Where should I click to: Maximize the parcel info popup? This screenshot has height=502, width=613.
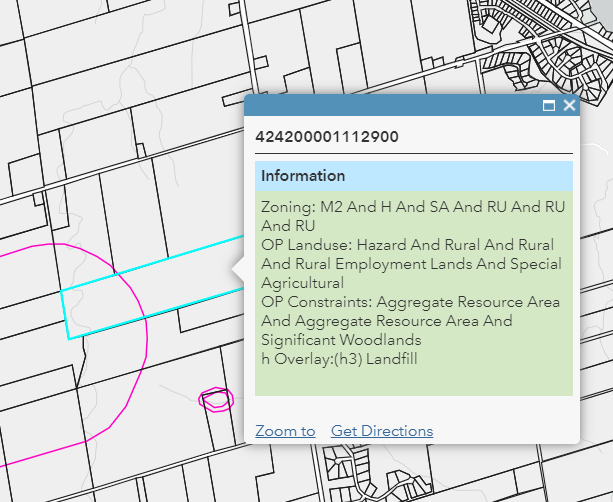(x=548, y=106)
